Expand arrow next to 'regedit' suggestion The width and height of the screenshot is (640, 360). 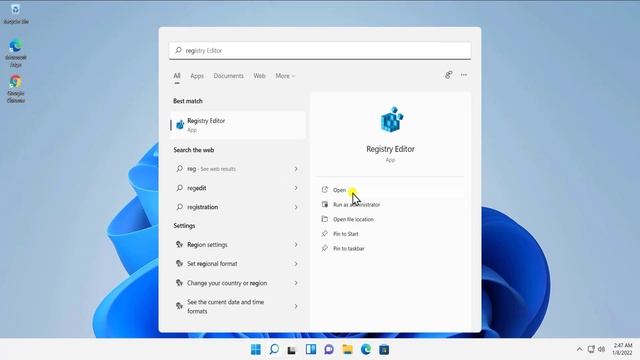point(296,188)
